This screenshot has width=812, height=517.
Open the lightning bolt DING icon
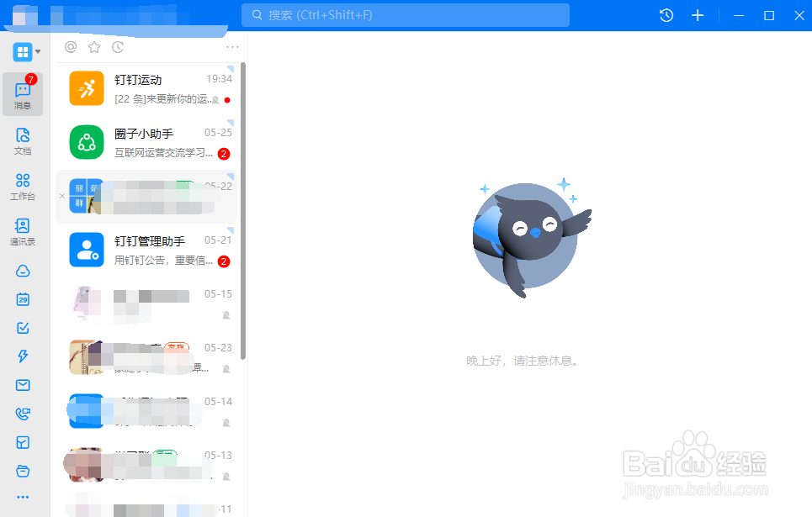pos(23,356)
